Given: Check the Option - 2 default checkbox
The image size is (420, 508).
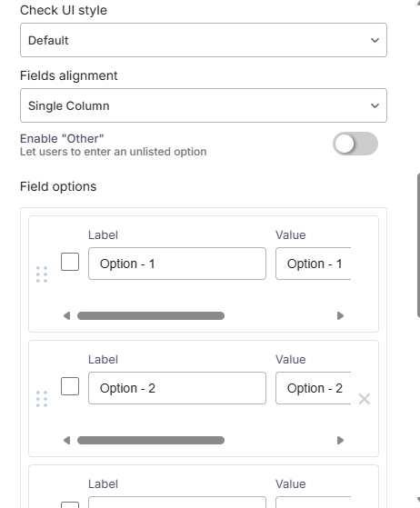Looking at the screenshot, I should tap(70, 386).
